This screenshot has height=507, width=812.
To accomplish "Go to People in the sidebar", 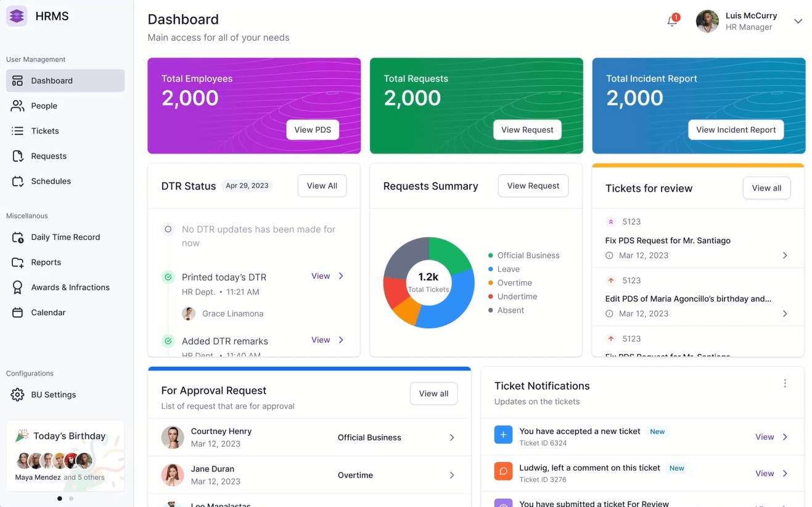I will [x=44, y=106].
